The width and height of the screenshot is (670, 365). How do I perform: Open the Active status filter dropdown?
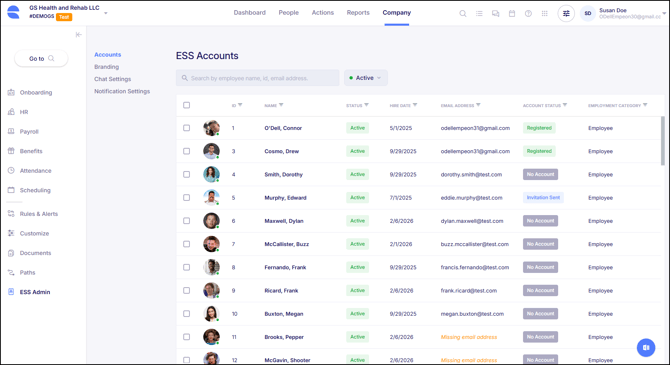(366, 78)
